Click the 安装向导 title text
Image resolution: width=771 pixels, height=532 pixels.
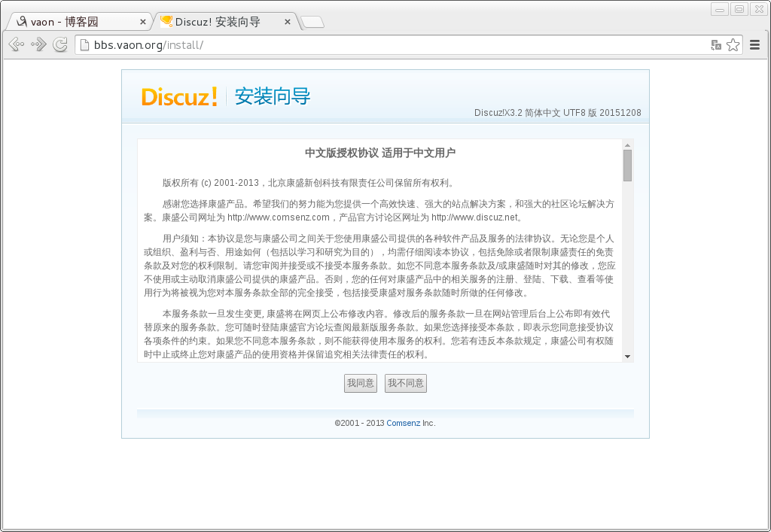point(273,96)
